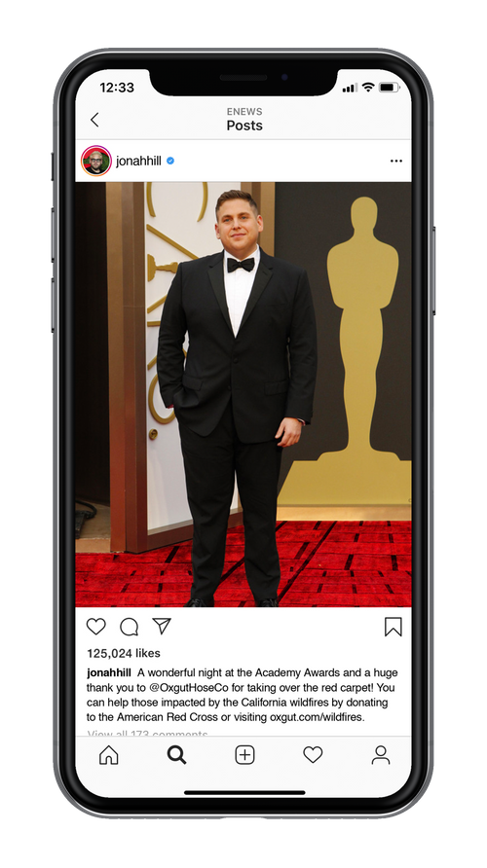Image resolution: width=487 pixels, height=868 pixels.
Task: Save post with the bookmark icon
Action: pos(393,627)
